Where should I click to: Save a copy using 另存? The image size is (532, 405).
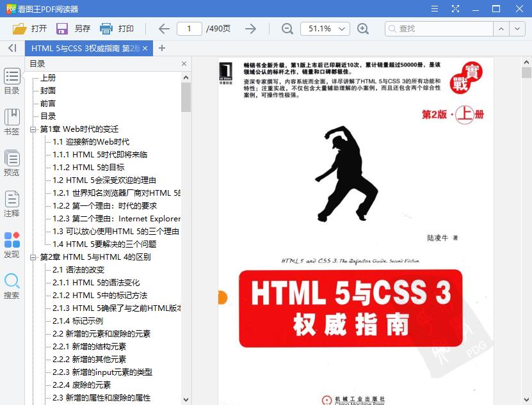coord(73,29)
